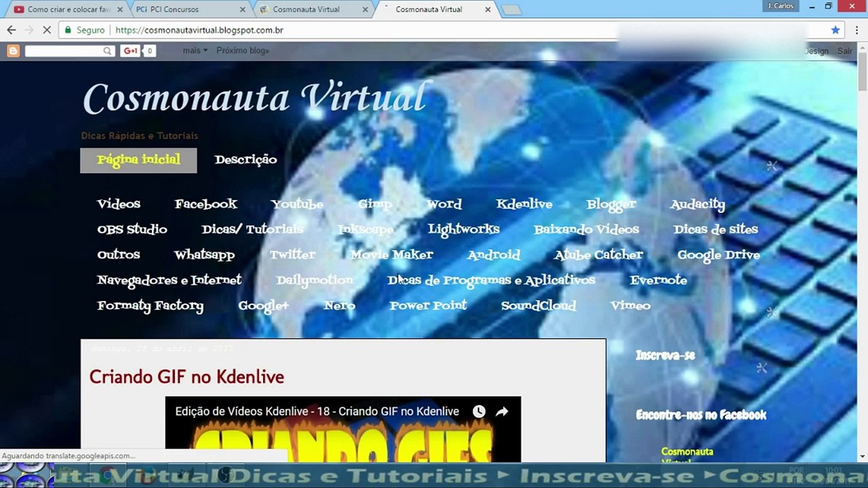
Task: Open the Dailymotion label link
Action: click(315, 280)
